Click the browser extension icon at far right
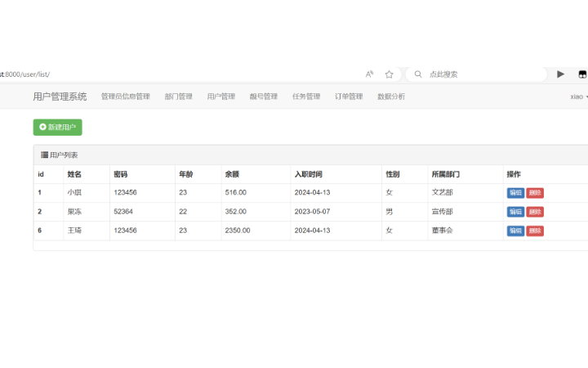The height and width of the screenshot is (368, 588). [582, 74]
